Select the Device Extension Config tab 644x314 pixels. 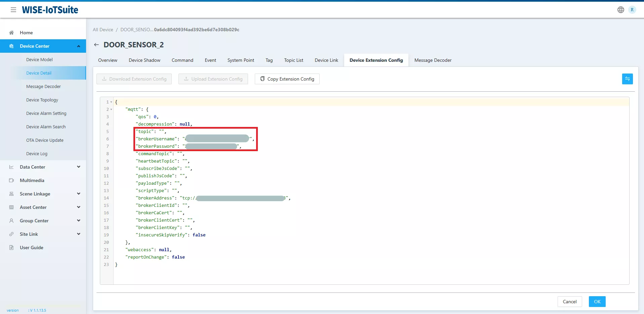[376, 60]
